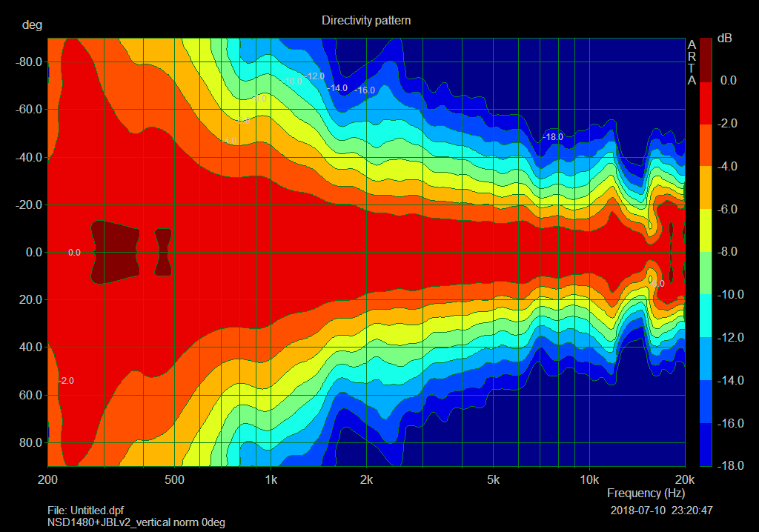Click the -2.0 contour label inside the plot
Screen dimensions: 759x532
coord(66,381)
